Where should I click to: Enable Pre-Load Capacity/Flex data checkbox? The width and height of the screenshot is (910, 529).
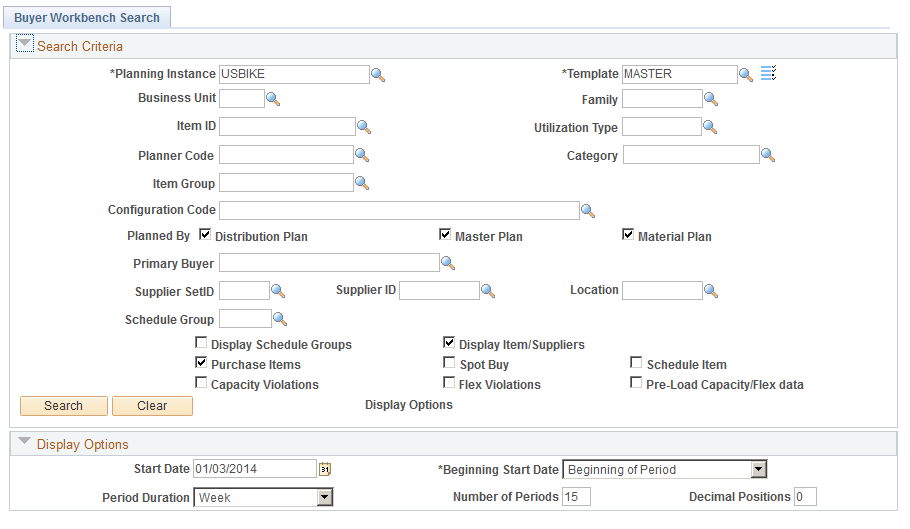click(x=637, y=383)
